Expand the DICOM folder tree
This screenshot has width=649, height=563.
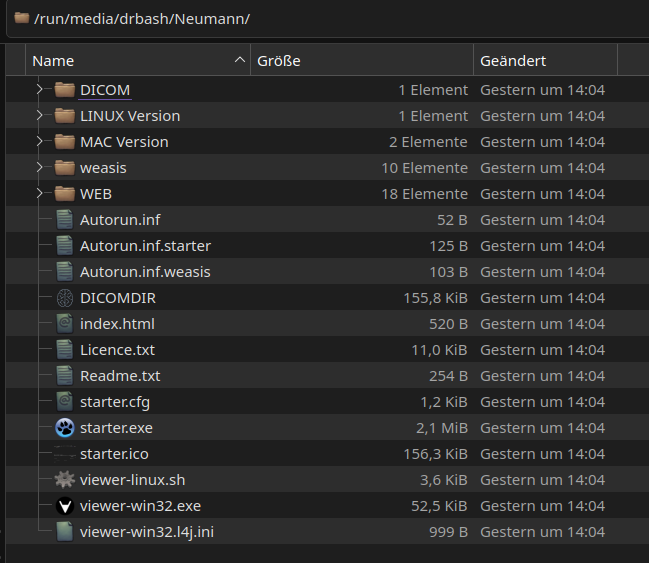[x=40, y=90]
